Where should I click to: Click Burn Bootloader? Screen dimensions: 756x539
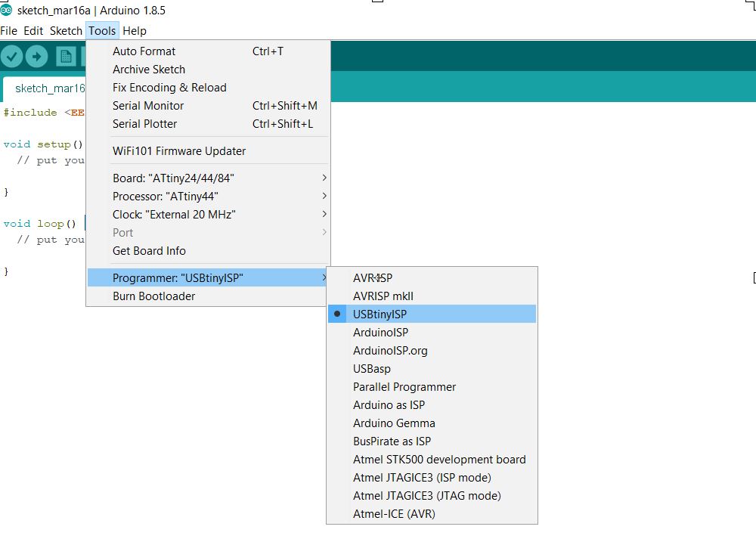209,296
